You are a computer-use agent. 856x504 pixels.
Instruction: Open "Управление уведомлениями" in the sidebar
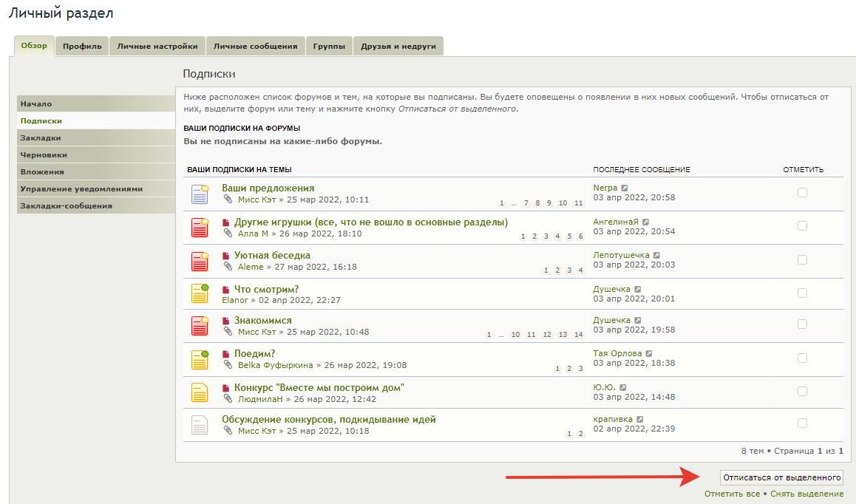[x=81, y=189]
